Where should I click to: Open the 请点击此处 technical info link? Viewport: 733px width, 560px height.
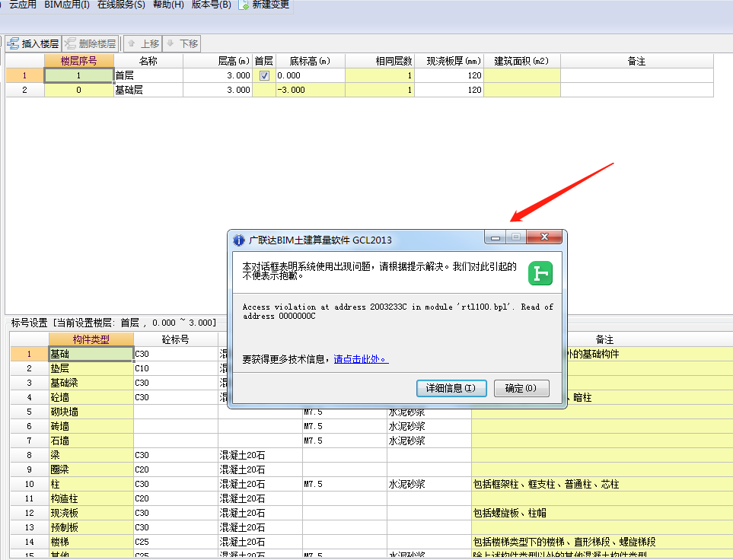point(361,359)
